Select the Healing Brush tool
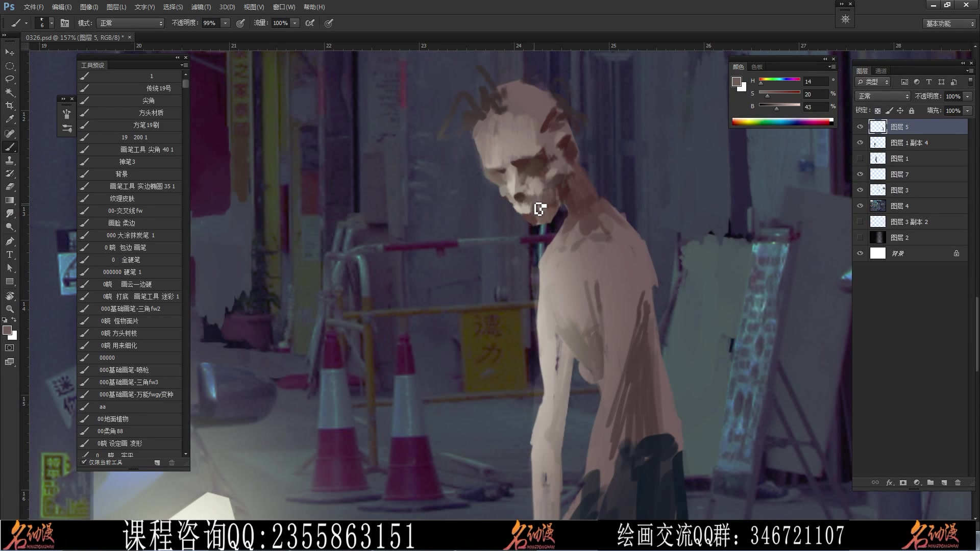 coord(10,134)
